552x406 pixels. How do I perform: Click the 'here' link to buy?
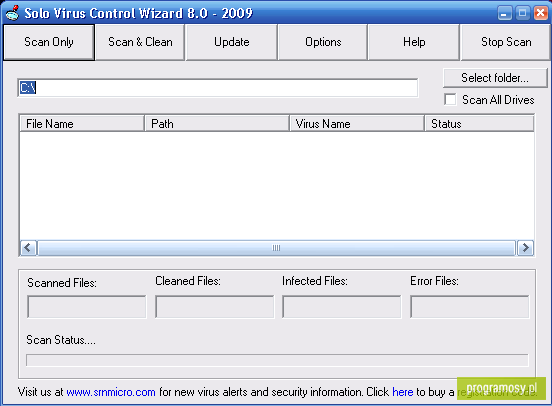point(403,392)
